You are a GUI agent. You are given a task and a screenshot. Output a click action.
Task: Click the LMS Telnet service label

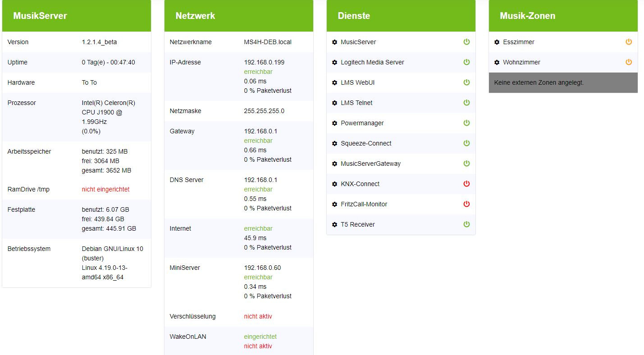[x=356, y=103]
